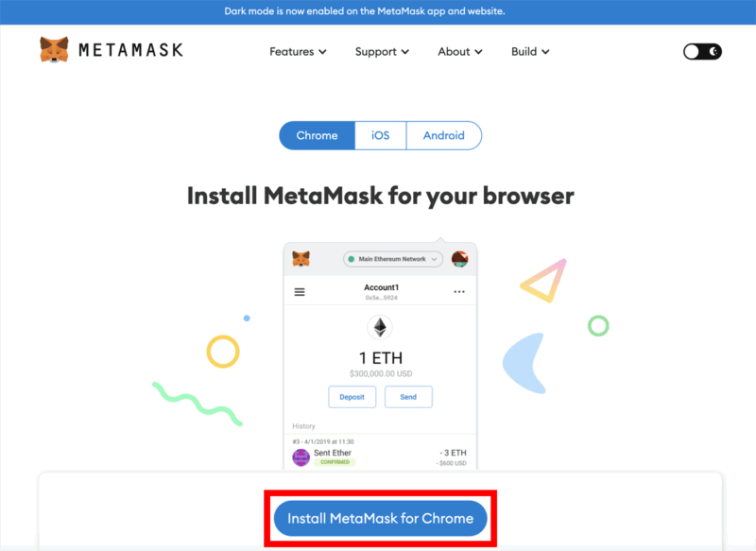Click Install MetaMask for Chrome button
Image resolution: width=756 pixels, height=551 pixels.
click(x=381, y=518)
